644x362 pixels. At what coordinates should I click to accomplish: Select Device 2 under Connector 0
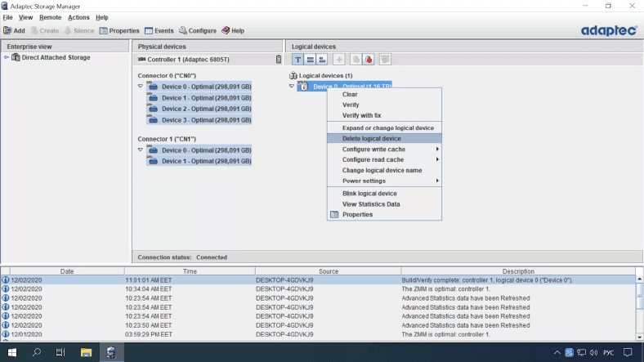[x=205, y=109]
